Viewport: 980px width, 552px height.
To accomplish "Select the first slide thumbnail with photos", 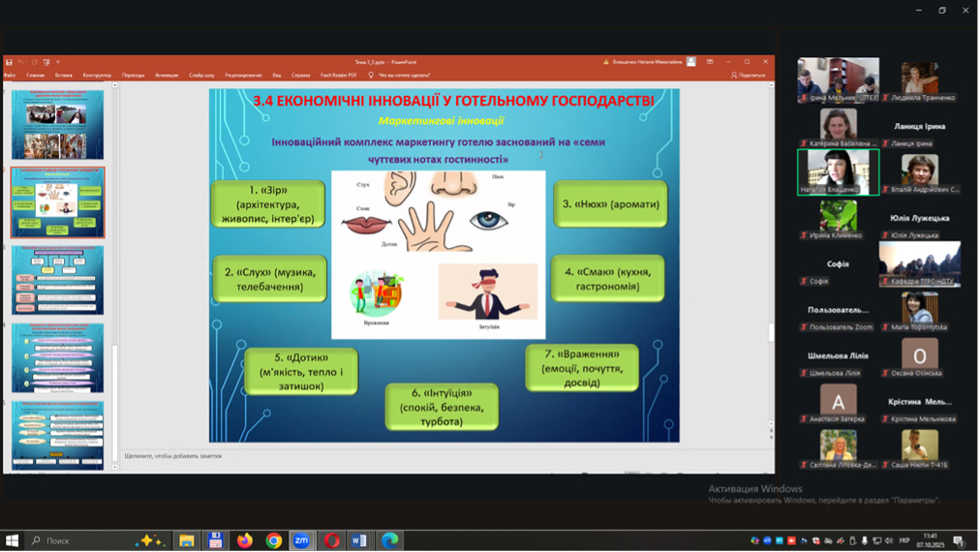I will [57, 125].
